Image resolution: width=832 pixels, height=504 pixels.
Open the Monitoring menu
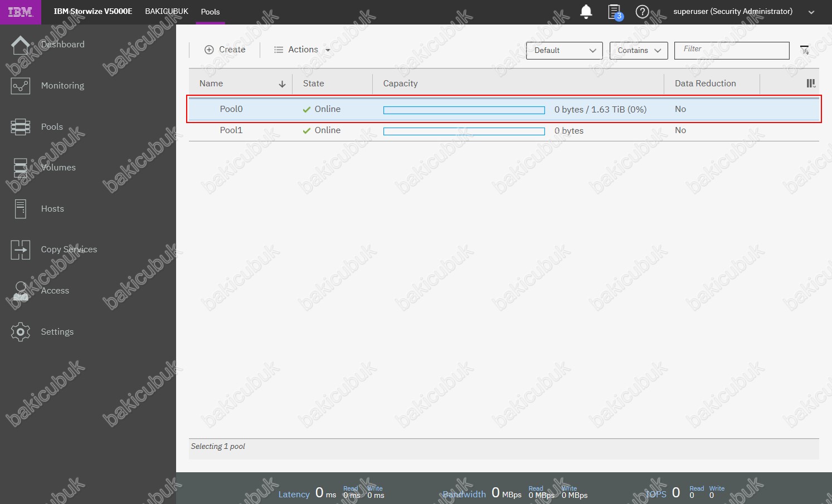tap(62, 86)
